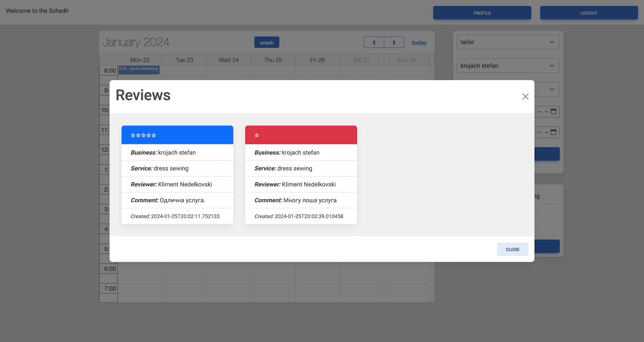The image size is (644, 342).
Task: Click the next week arrow icon
Action: click(394, 43)
